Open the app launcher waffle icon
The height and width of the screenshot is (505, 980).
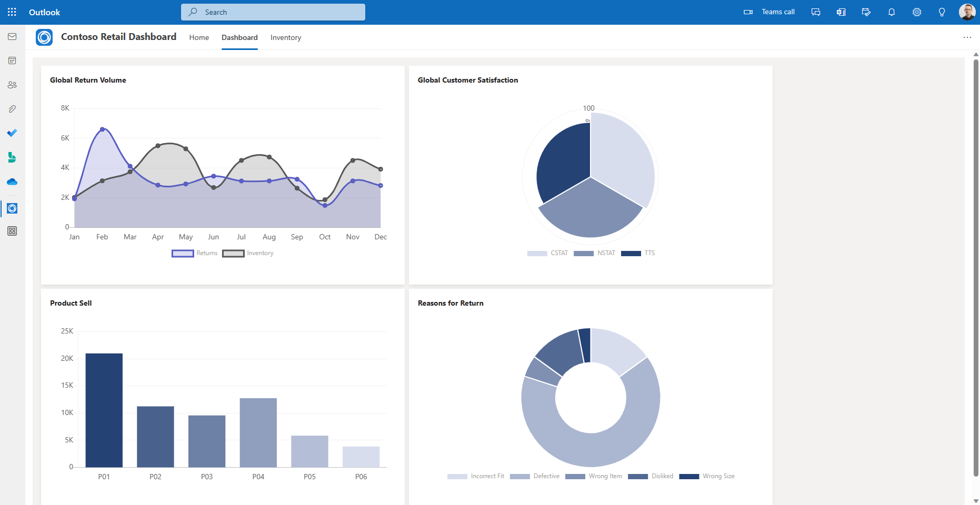pyautogui.click(x=12, y=12)
